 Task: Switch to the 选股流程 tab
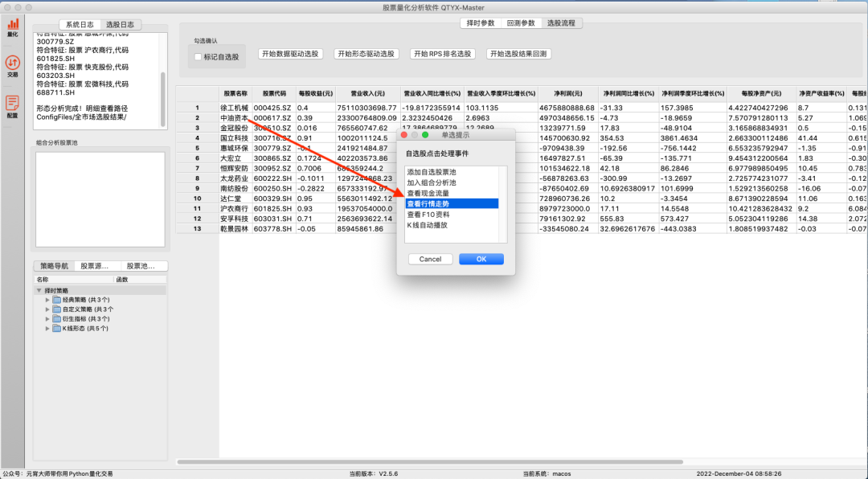coord(561,23)
